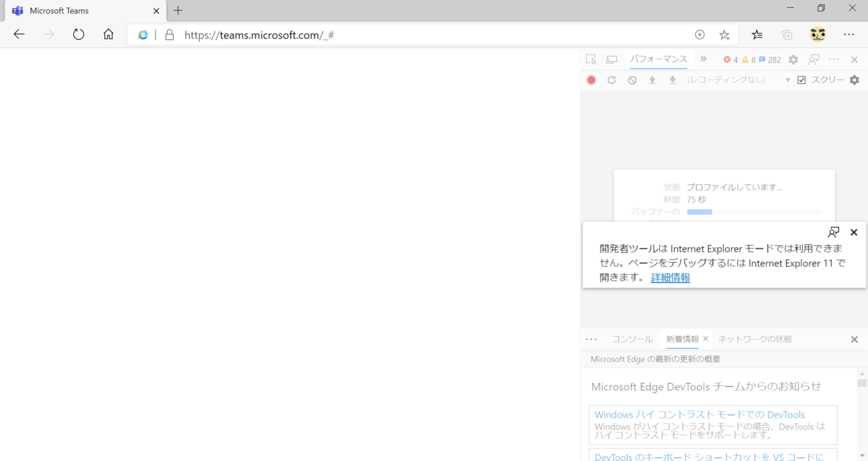Select the パフォーマンス DevTools tab
The width and height of the screenshot is (868, 461).
[658, 59]
